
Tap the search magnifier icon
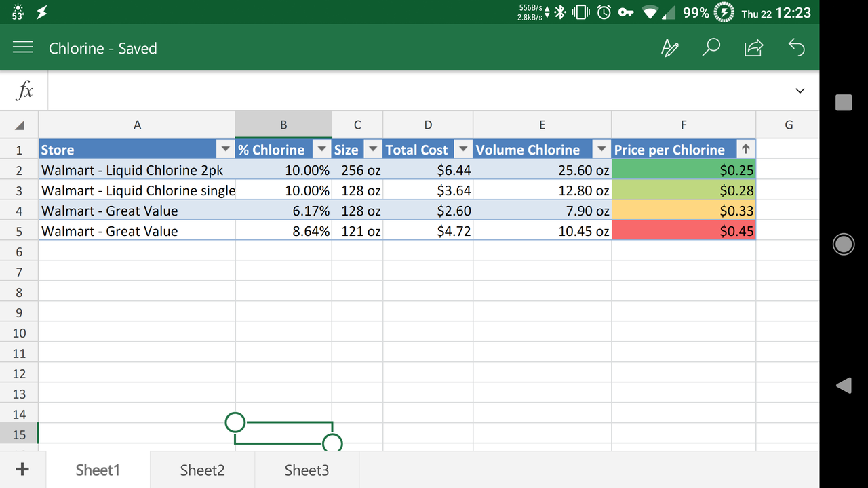coord(711,47)
